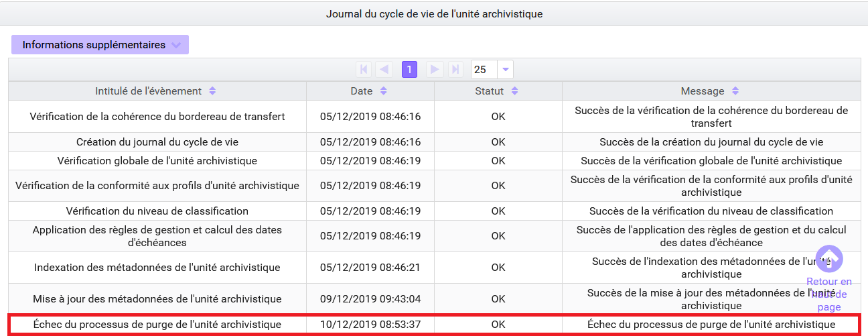
Task: Open rows-per-page dropdown showing 25
Action: (506, 69)
